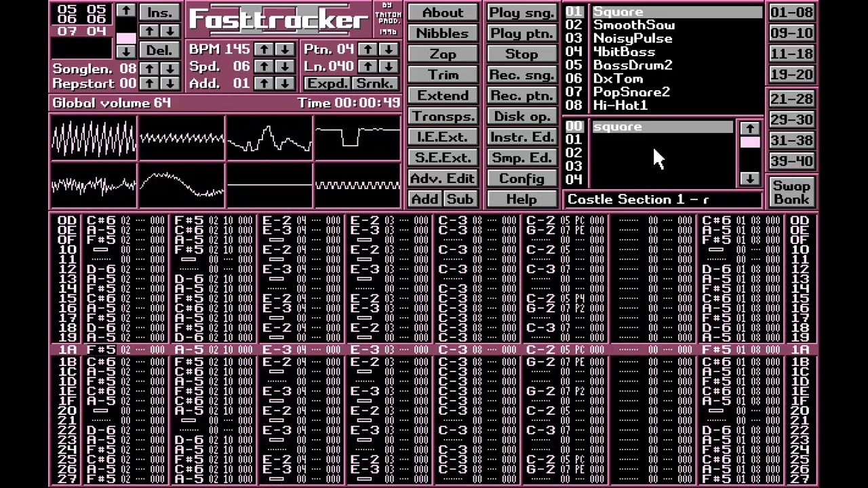This screenshot has height=488, width=868.
Task: Increase BPM with its up arrow
Action: tap(264, 49)
